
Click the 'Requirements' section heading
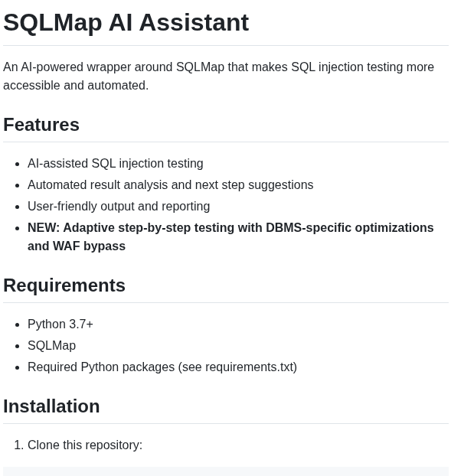[x=64, y=285]
